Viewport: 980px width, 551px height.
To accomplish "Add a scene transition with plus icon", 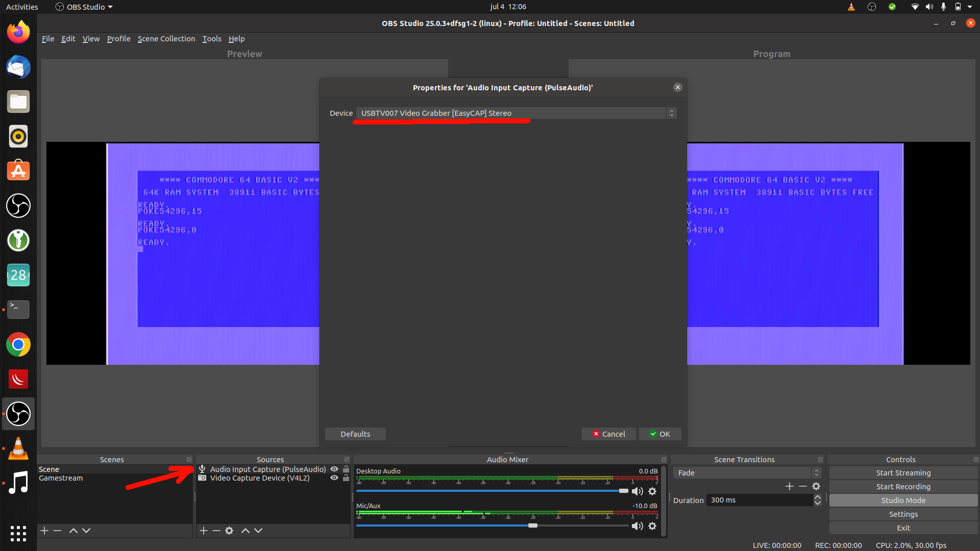I will click(x=790, y=486).
